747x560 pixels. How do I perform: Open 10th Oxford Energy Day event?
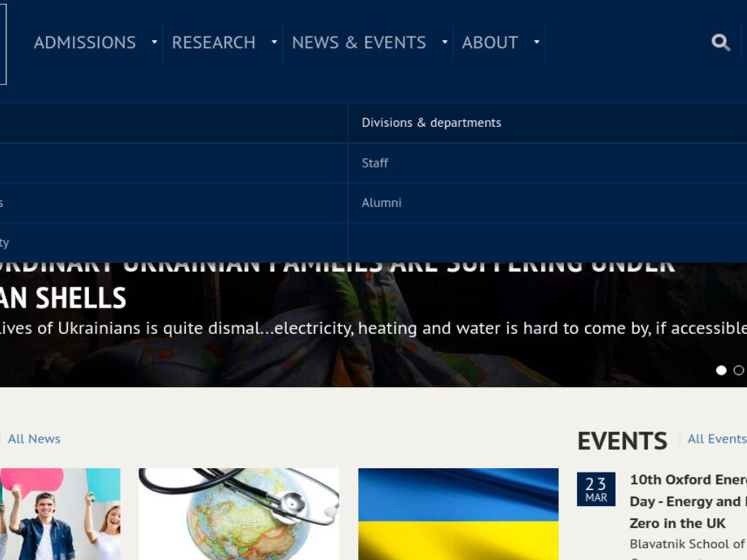[x=688, y=502]
